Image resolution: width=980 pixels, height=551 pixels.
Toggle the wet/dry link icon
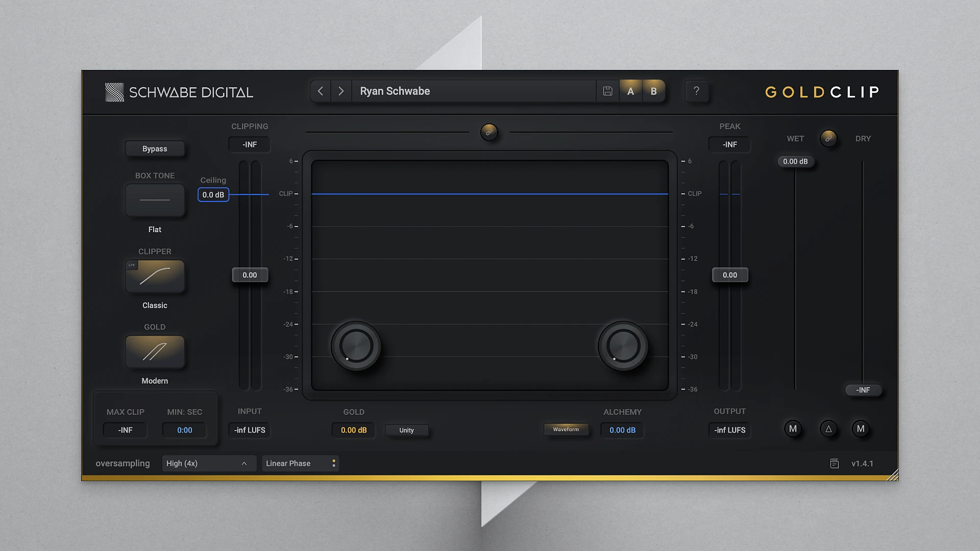[x=828, y=138]
